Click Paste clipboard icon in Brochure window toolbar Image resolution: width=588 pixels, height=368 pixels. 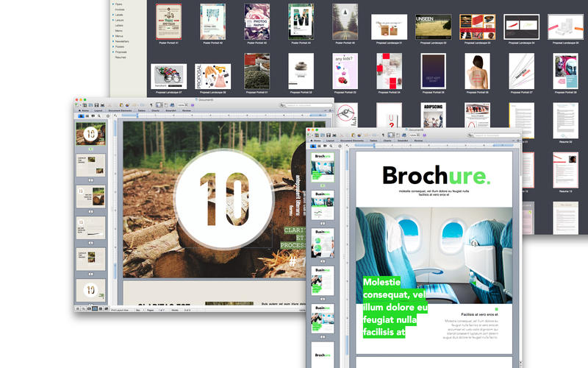coord(354,135)
